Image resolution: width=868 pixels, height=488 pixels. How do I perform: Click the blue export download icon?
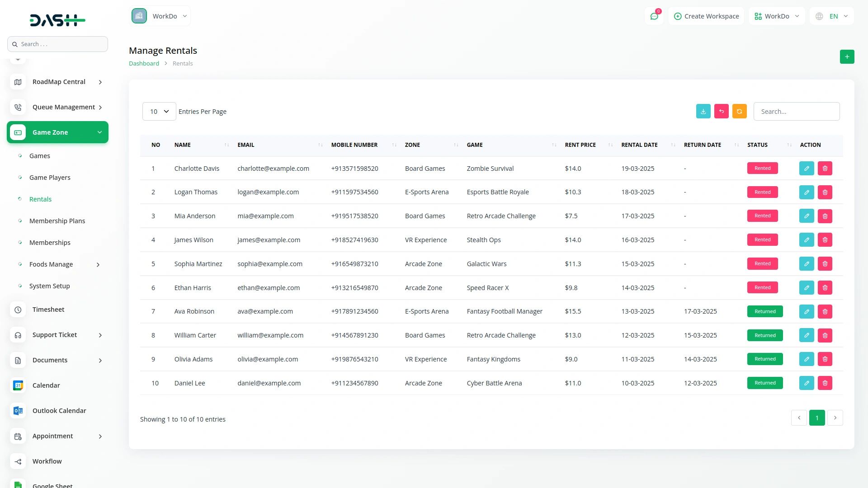click(x=703, y=112)
